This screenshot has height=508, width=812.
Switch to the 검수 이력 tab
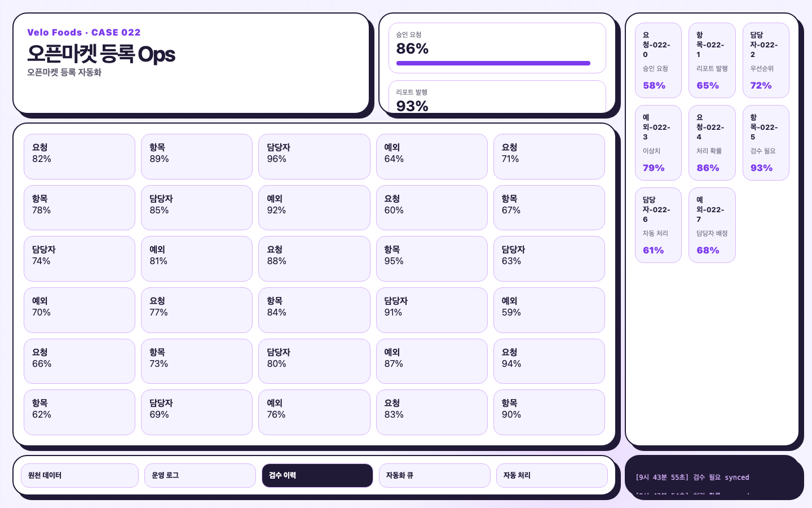tap(317, 475)
